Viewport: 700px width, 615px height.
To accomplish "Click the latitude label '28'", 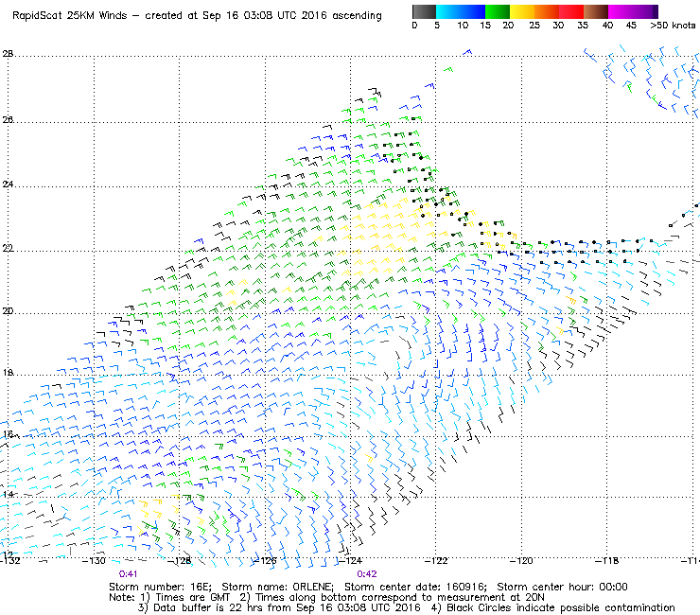I will 8,54.
